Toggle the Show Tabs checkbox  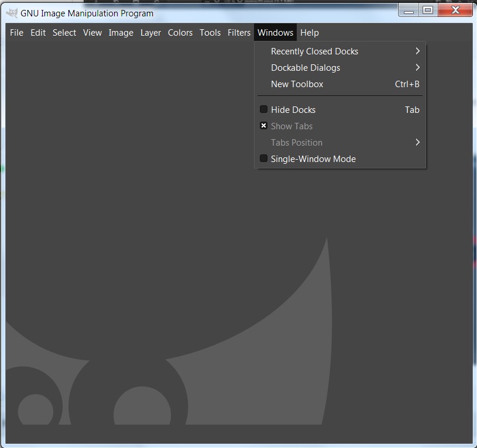tap(263, 126)
